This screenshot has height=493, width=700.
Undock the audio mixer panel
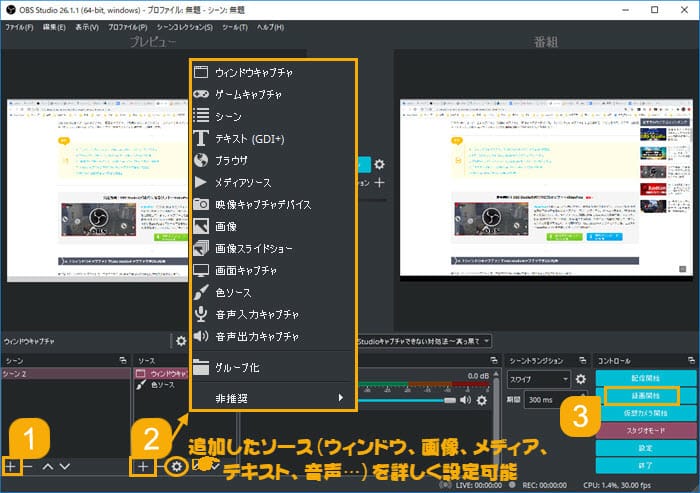click(x=494, y=360)
